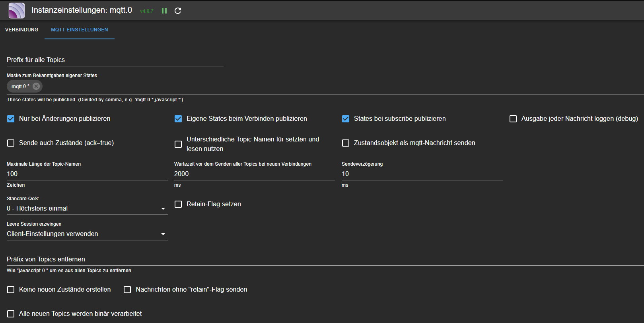Remove the mqtt.0.* mask chip

click(36, 86)
